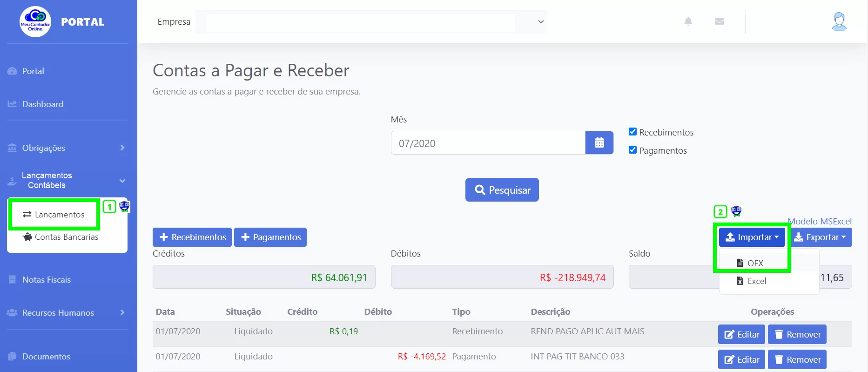Open Lançamentos submenu item
The width and height of the screenshot is (868, 372).
click(54, 215)
